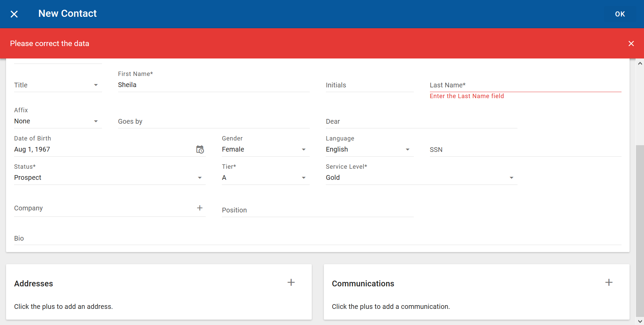The height and width of the screenshot is (325, 644).
Task: Open the Title dropdown
Action: coord(96,85)
